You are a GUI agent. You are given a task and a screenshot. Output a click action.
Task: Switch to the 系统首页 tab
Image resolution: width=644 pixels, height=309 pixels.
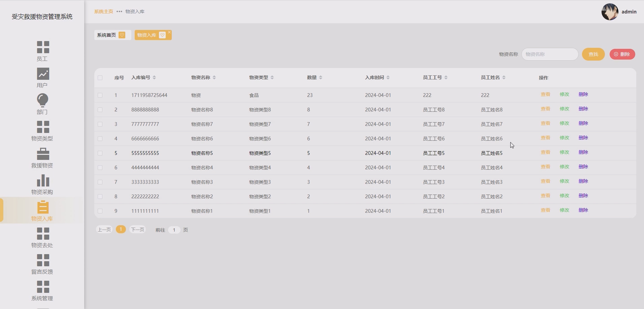click(112, 35)
